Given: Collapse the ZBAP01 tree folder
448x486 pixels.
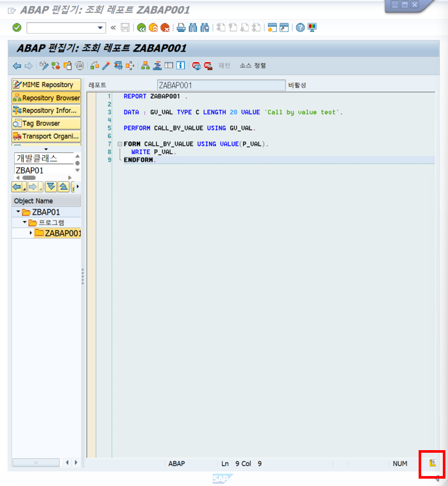Looking at the screenshot, I should (18, 212).
